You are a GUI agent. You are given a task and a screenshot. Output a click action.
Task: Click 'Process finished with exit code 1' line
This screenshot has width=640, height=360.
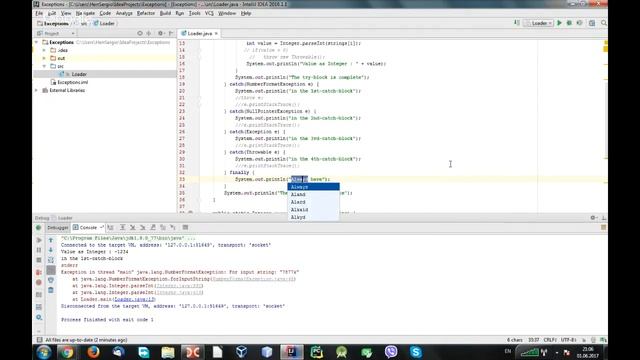(107, 320)
